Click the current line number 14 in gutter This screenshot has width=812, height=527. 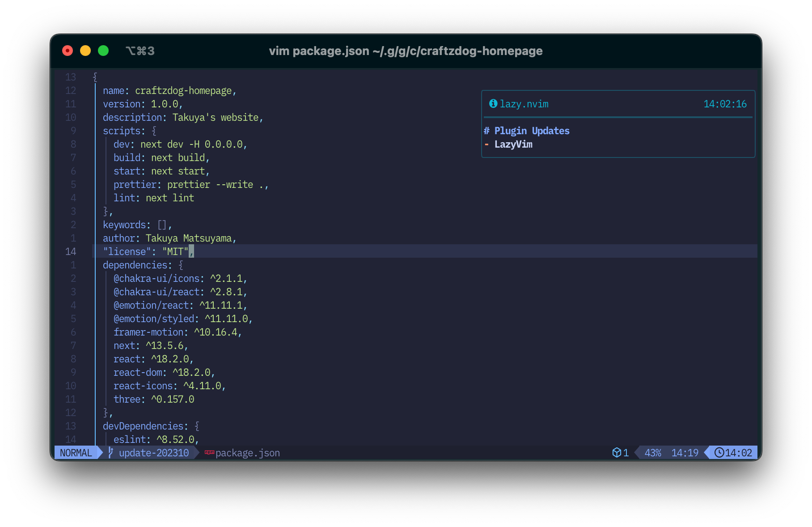(x=71, y=251)
